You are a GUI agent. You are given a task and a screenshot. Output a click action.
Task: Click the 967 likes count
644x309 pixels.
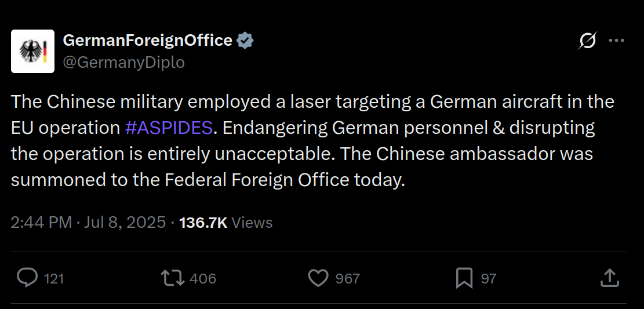[347, 279]
